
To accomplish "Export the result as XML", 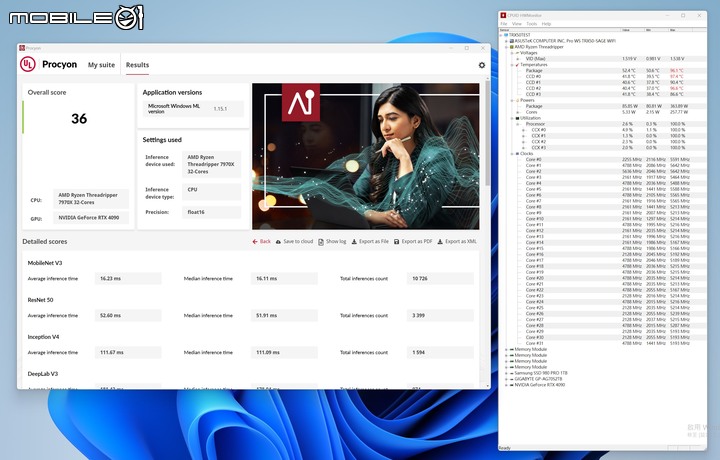I will pyautogui.click(x=457, y=241).
